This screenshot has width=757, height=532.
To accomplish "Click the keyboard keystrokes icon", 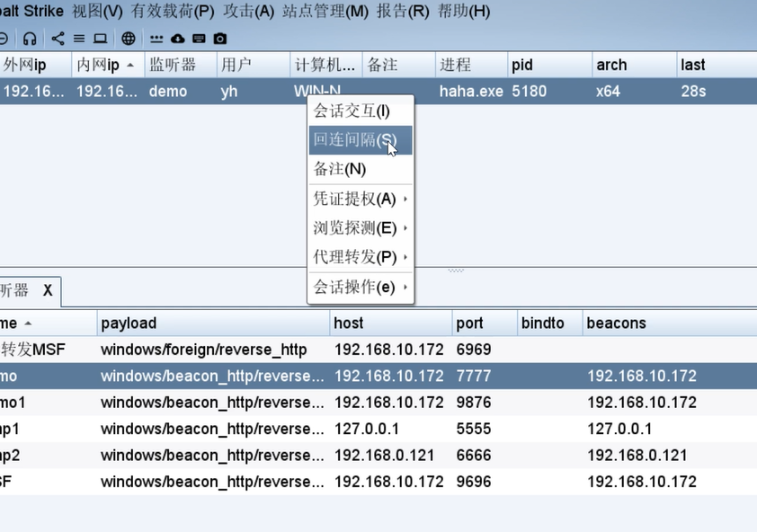I will click(x=199, y=39).
